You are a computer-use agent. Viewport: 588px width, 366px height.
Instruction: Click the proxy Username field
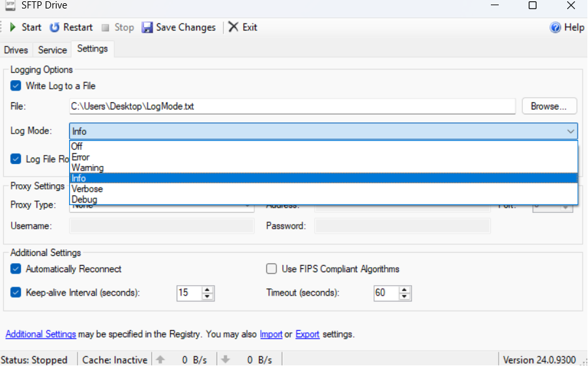pos(162,226)
